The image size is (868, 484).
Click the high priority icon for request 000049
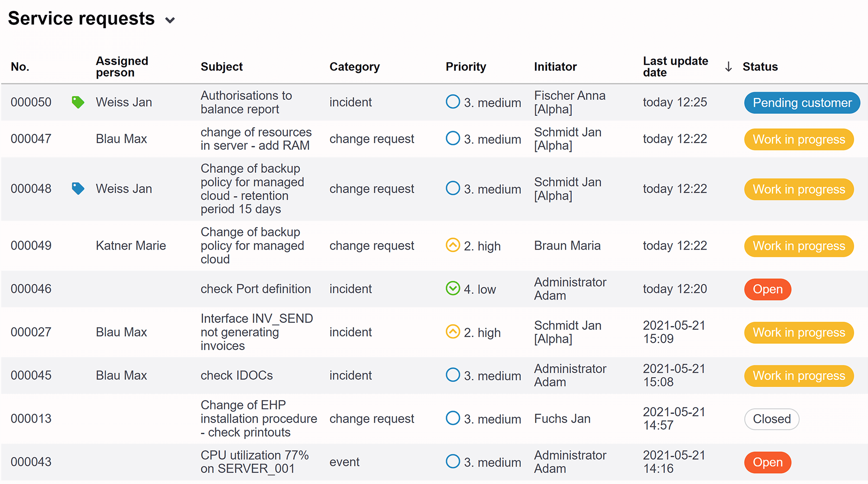pos(453,245)
